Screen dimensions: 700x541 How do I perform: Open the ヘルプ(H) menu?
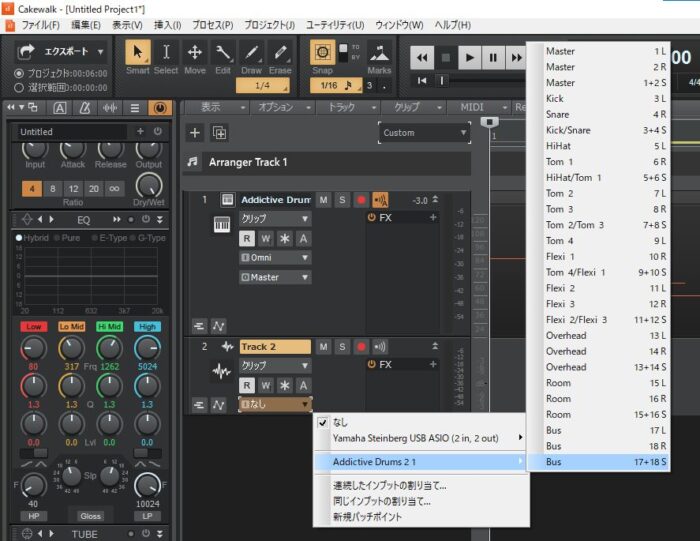pos(453,25)
